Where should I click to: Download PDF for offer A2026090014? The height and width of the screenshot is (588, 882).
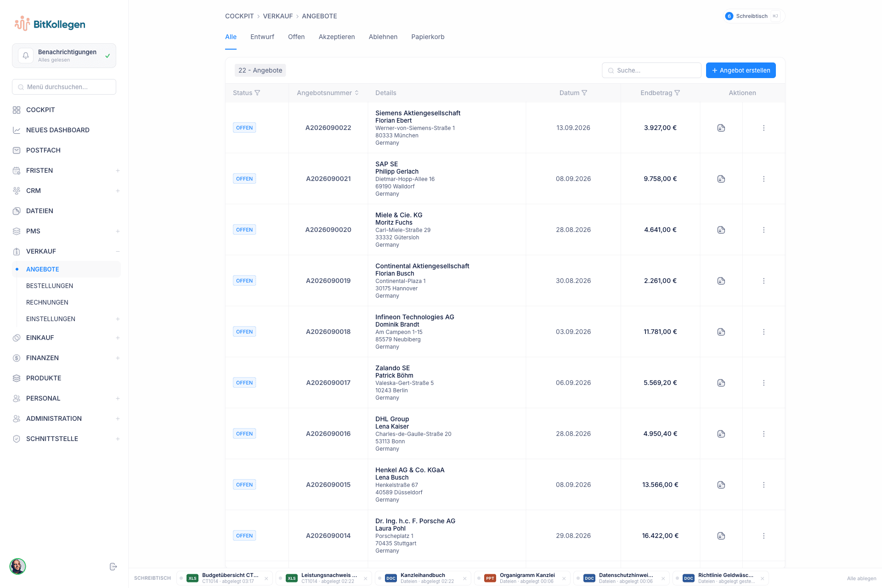coord(721,536)
